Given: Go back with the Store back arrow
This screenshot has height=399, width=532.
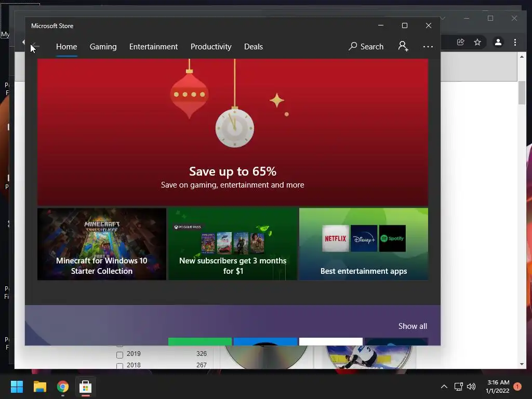Looking at the screenshot, I should [35, 46].
